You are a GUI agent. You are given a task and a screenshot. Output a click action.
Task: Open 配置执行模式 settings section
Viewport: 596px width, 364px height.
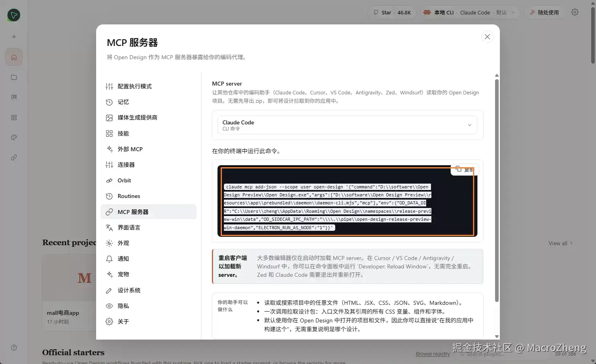click(x=148, y=86)
